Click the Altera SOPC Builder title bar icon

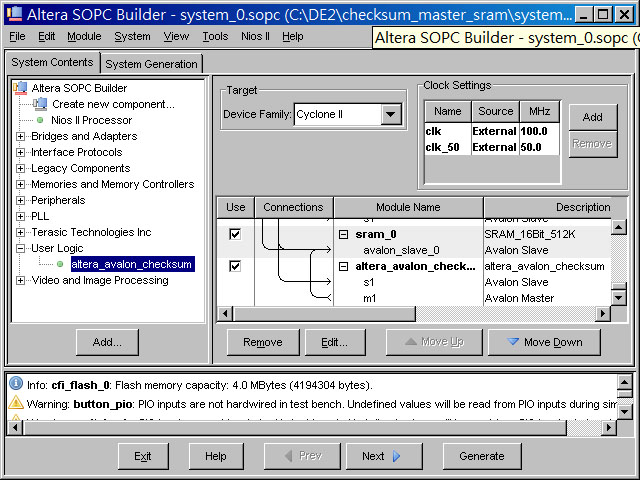[x=15, y=14]
